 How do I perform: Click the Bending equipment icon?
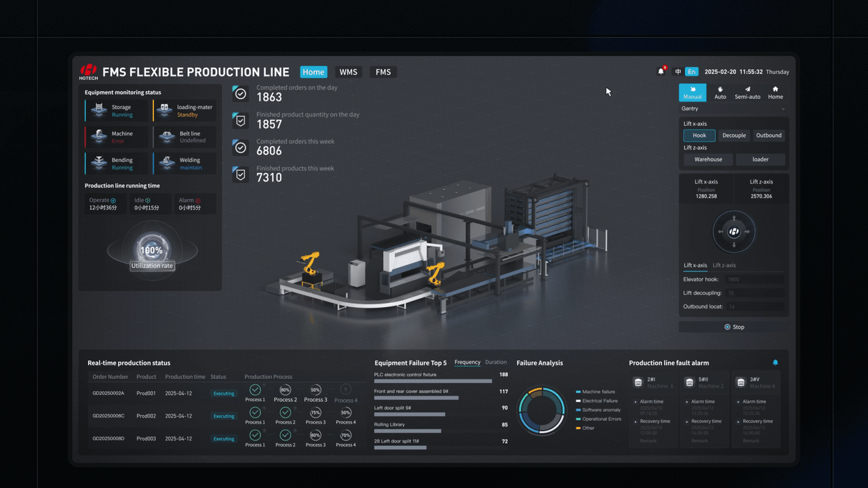(100, 163)
